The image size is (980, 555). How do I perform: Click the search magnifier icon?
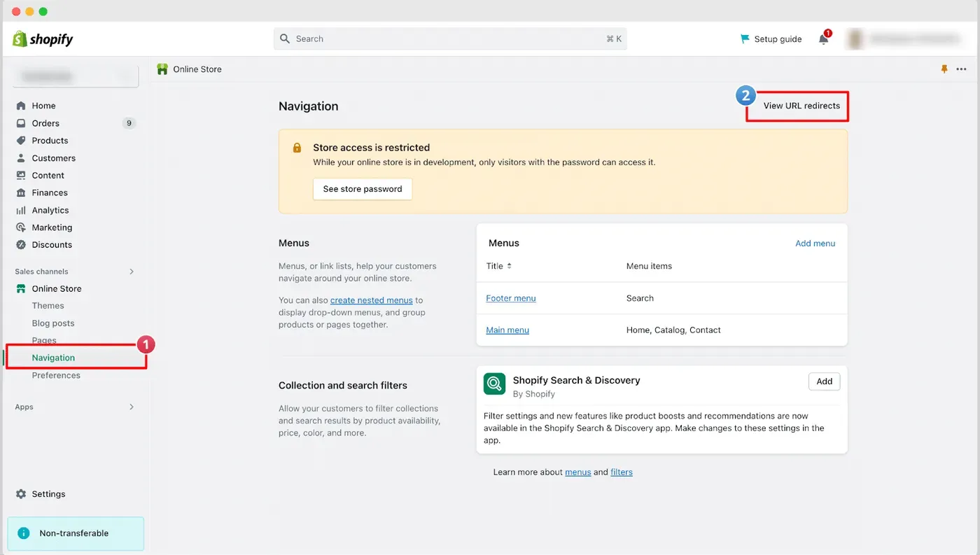pos(285,39)
